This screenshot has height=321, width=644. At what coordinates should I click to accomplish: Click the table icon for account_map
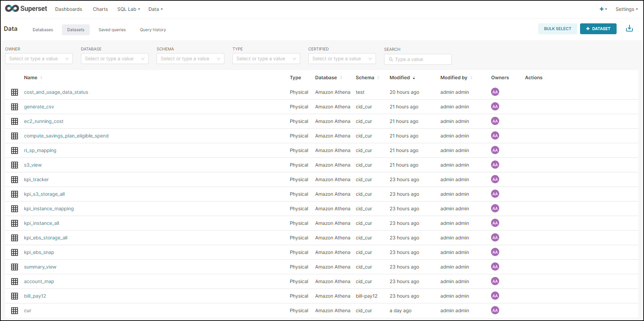coord(15,281)
